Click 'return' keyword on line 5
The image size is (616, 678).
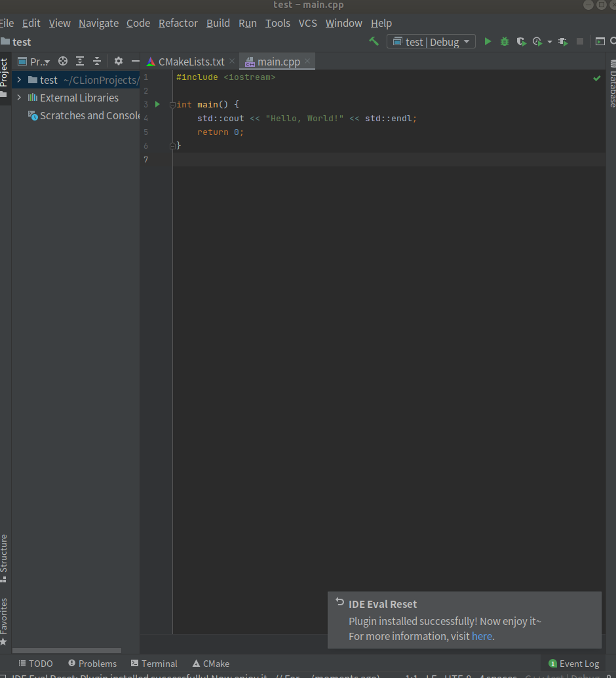click(213, 132)
